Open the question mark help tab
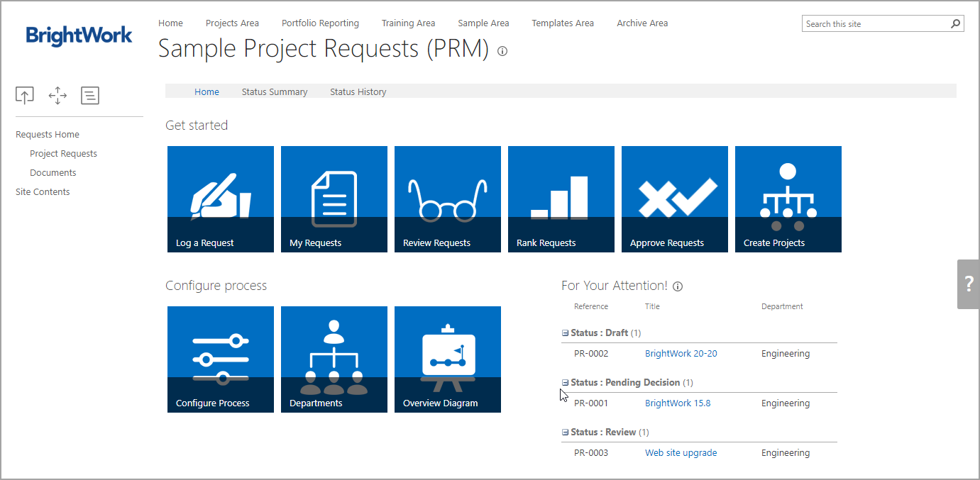Viewport: 980px width, 480px height. coord(969,284)
